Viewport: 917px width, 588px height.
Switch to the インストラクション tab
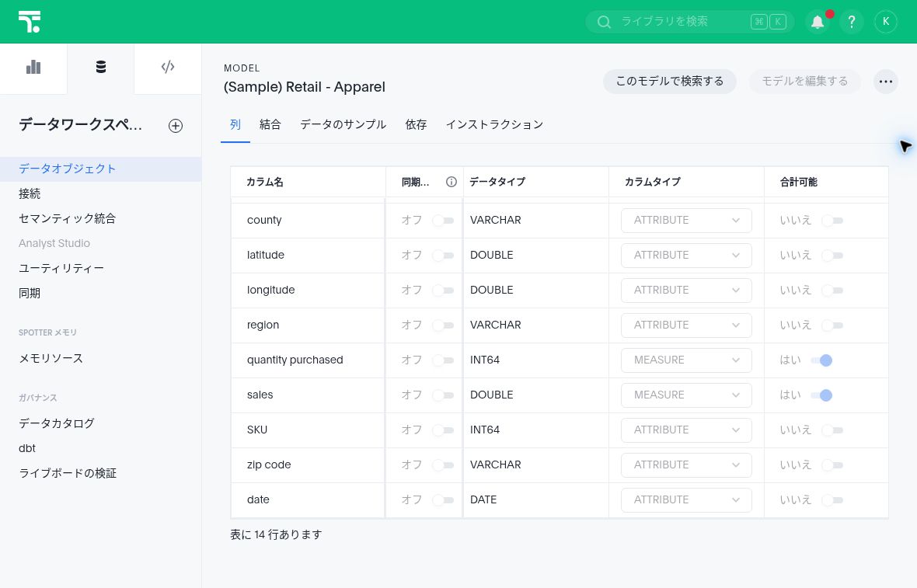495,124
